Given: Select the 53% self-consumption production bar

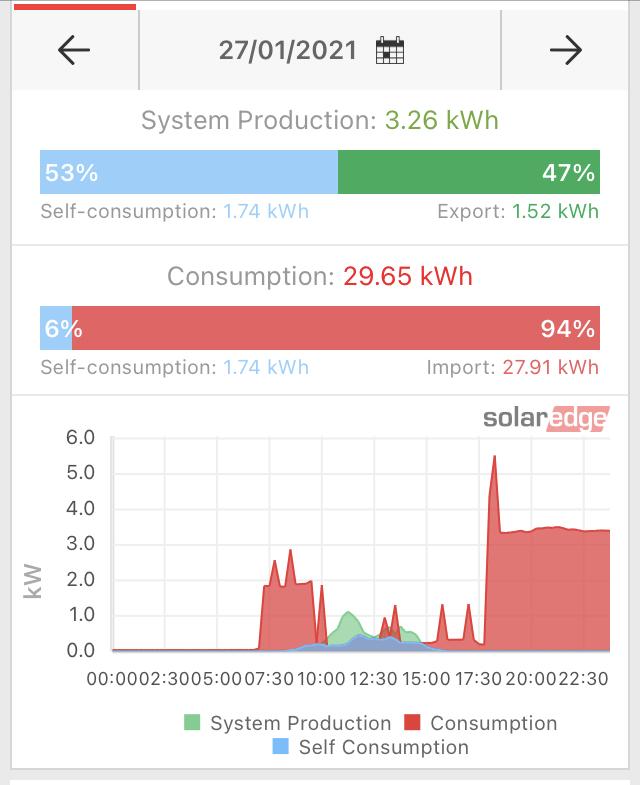Looking at the screenshot, I should click(x=189, y=172).
